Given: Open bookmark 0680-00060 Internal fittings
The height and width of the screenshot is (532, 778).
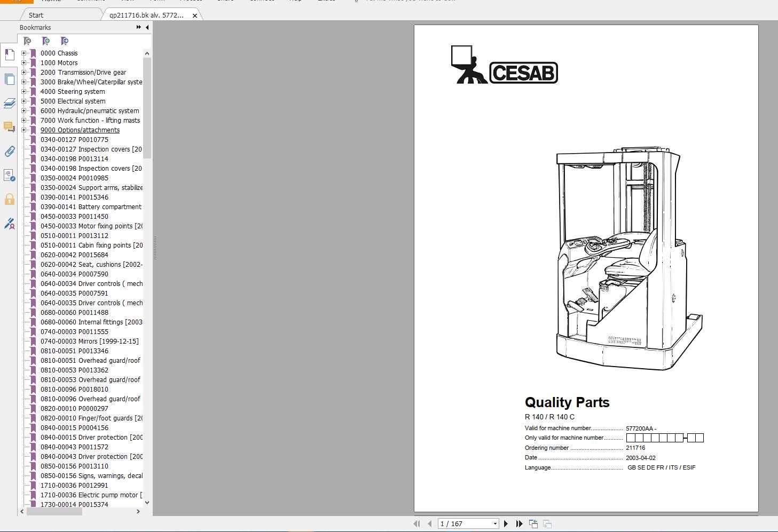Looking at the screenshot, I should [x=91, y=322].
